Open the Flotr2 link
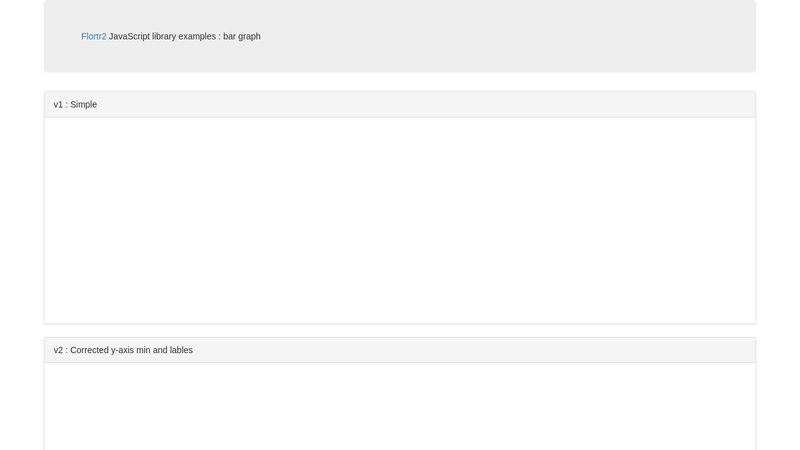The image size is (800, 450). click(x=93, y=37)
